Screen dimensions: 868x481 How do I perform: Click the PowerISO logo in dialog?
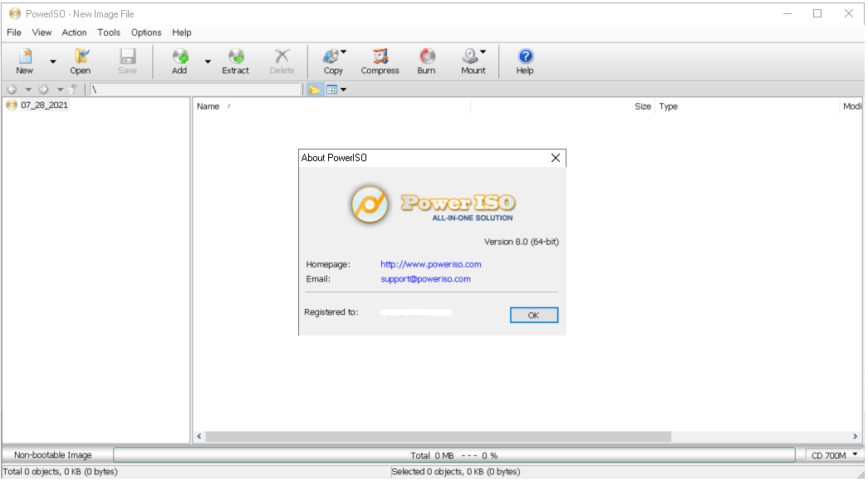[432, 204]
